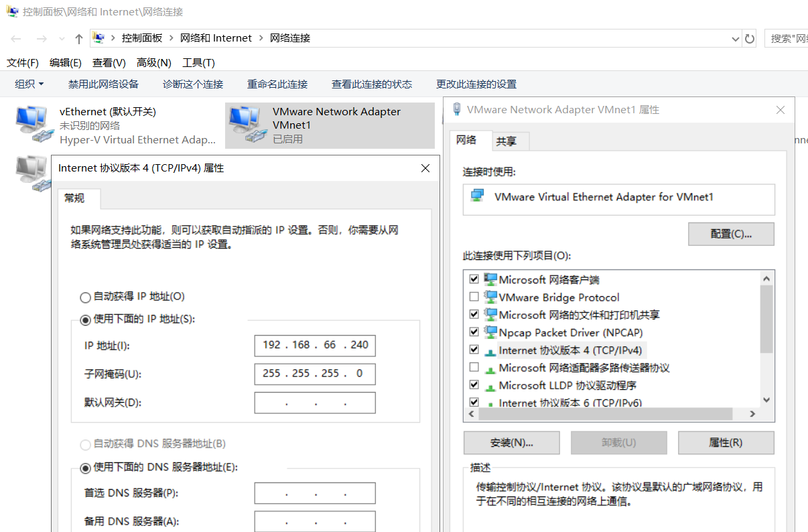This screenshot has height=532, width=808.
Task: Click the back arrow in the navigation bar
Action: coord(16,39)
